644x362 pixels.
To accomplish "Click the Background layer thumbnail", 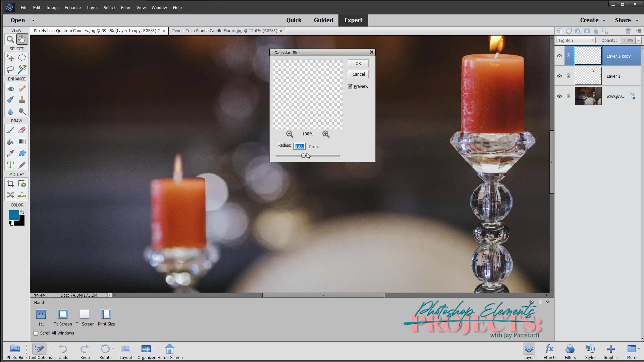I will pyautogui.click(x=588, y=96).
